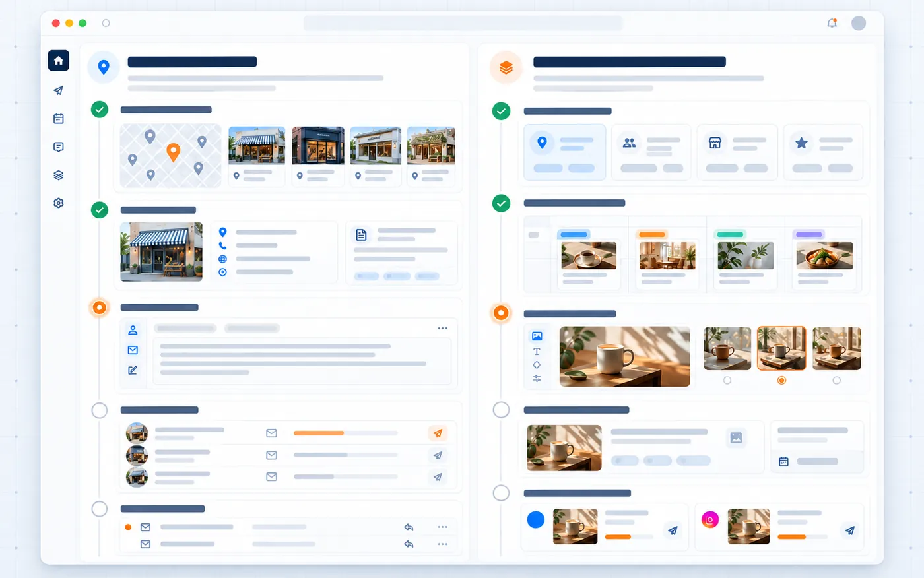
Task: Open the composer three-dot menu
Action: (442, 328)
